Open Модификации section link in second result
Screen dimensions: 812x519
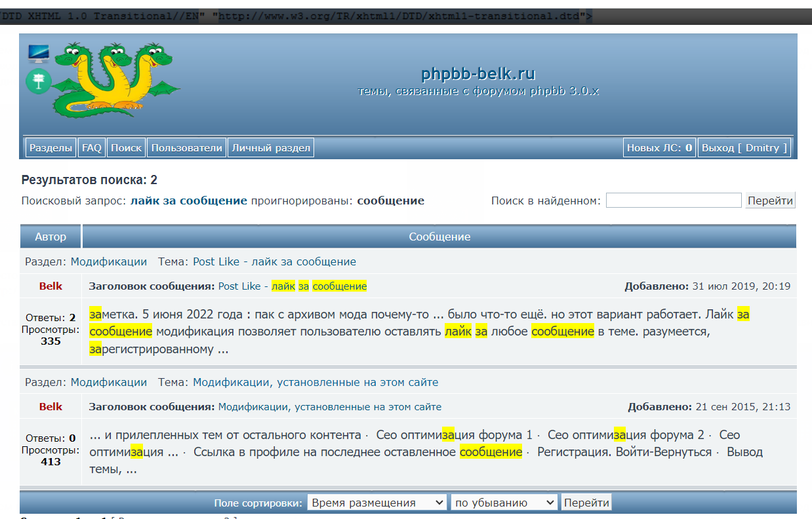click(109, 382)
